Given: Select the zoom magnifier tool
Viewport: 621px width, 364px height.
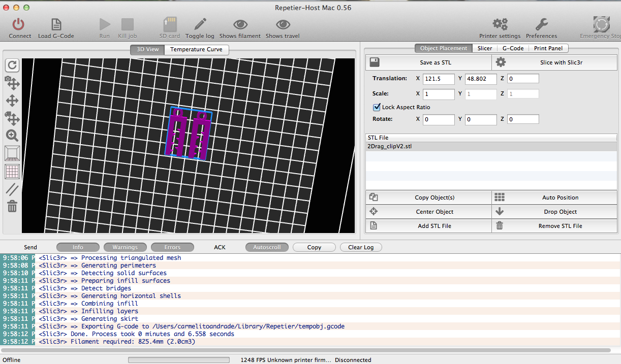Looking at the screenshot, I should (x=12, y=136).
